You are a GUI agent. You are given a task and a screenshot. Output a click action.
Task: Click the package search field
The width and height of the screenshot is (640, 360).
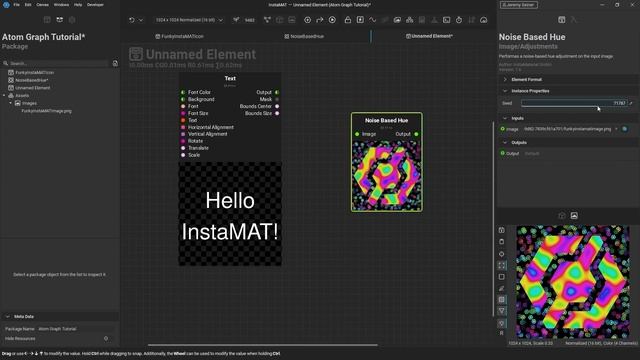click(57, 63)
